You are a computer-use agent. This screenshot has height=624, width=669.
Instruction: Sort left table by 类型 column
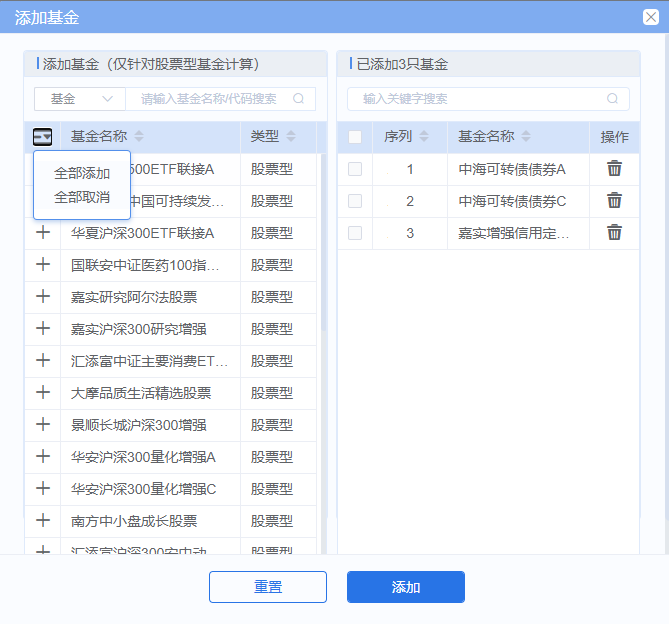(x=291, y=137)
